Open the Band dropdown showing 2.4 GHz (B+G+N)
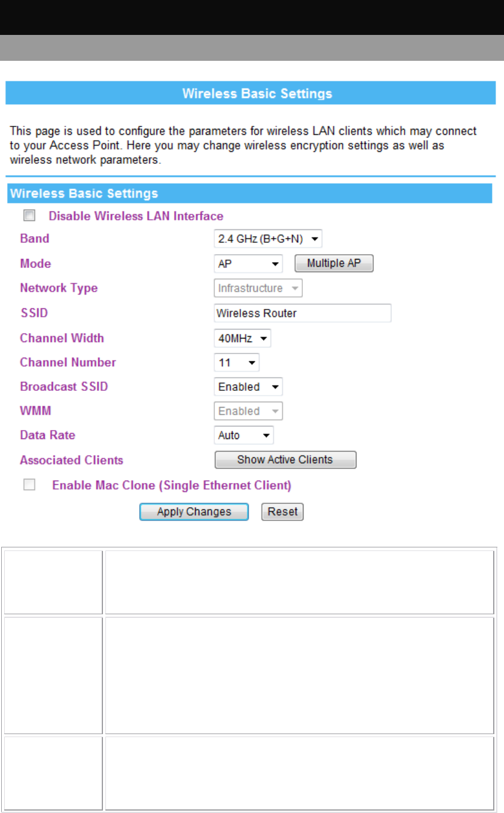 [x=268, y=239]
